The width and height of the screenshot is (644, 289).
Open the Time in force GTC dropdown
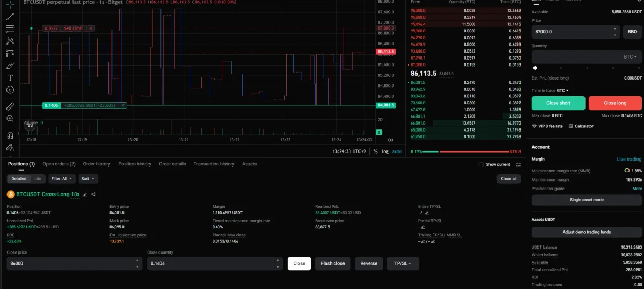click(563, 90)
